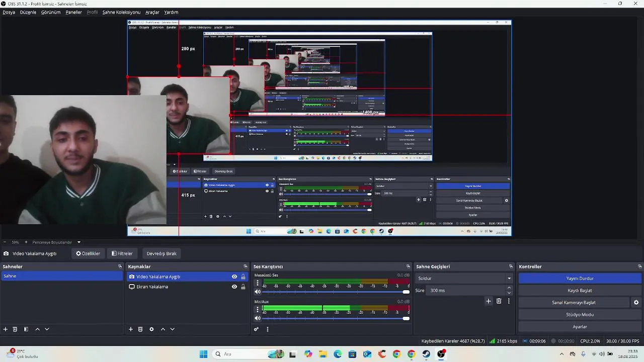
Task: Delete the selected source with the Kaynaklar trash icon
Action: 140,329
